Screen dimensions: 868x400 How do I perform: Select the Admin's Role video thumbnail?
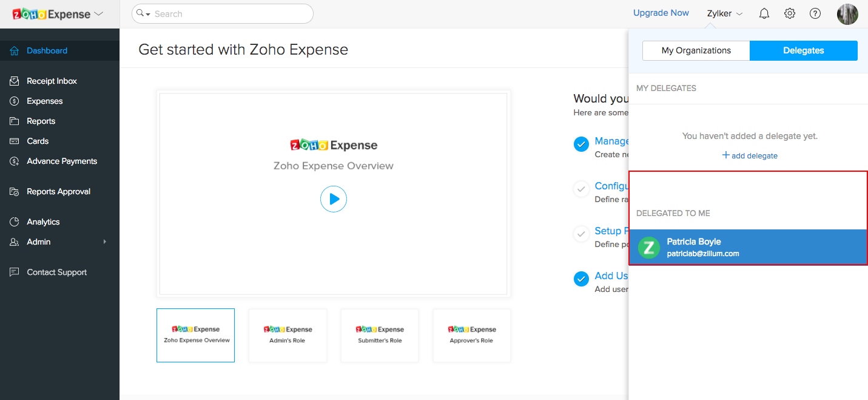click(288, 335)
